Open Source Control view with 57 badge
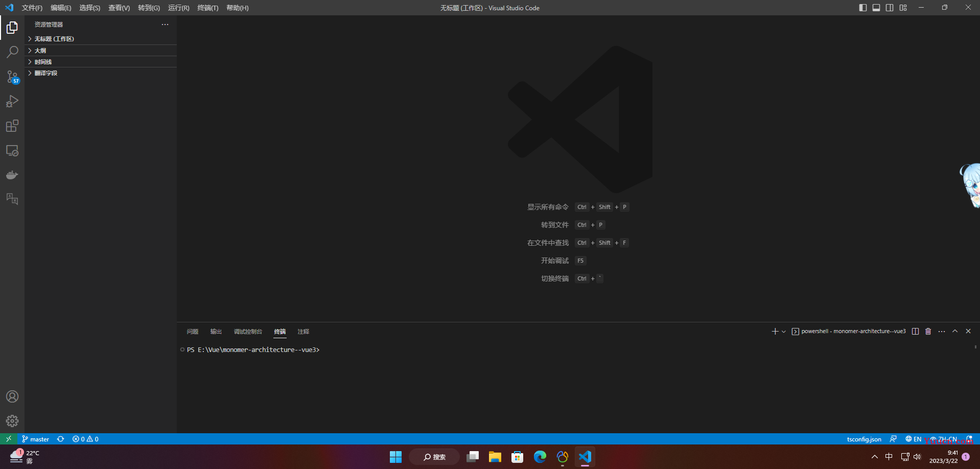980x469 pixels. pyautogui.click(x=12, y=77)
